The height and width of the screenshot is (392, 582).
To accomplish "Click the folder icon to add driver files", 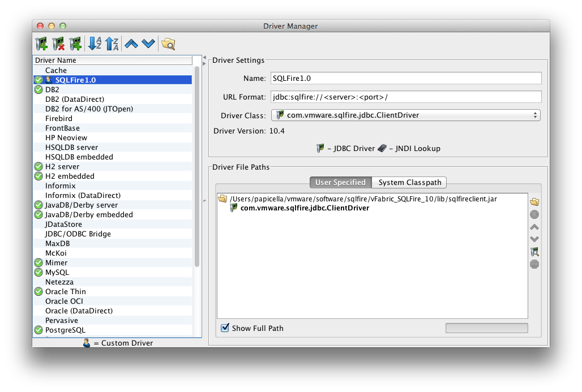I will tap(534, 201).
